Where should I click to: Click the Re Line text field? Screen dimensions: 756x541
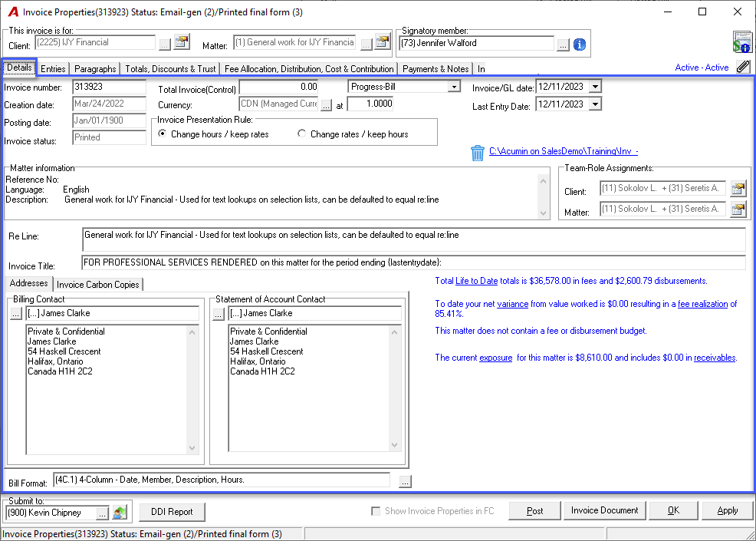(414, 239)
